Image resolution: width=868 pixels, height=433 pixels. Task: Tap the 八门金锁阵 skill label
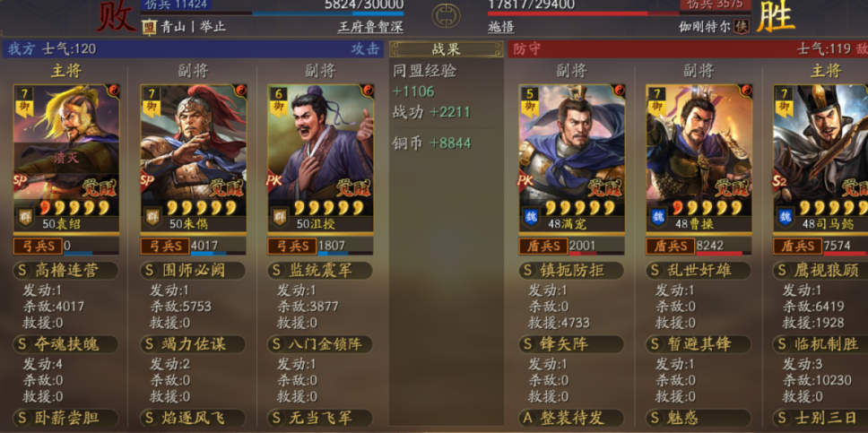(325, 344)
